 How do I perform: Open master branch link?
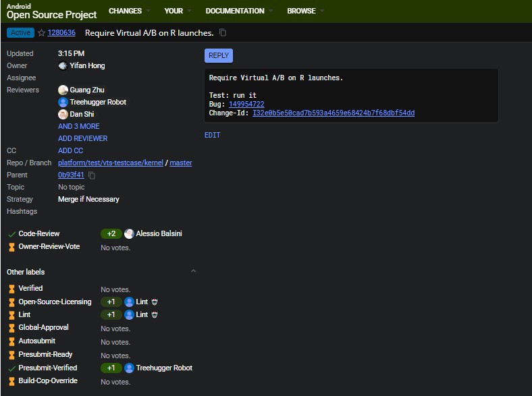click(x=181, y=163)
